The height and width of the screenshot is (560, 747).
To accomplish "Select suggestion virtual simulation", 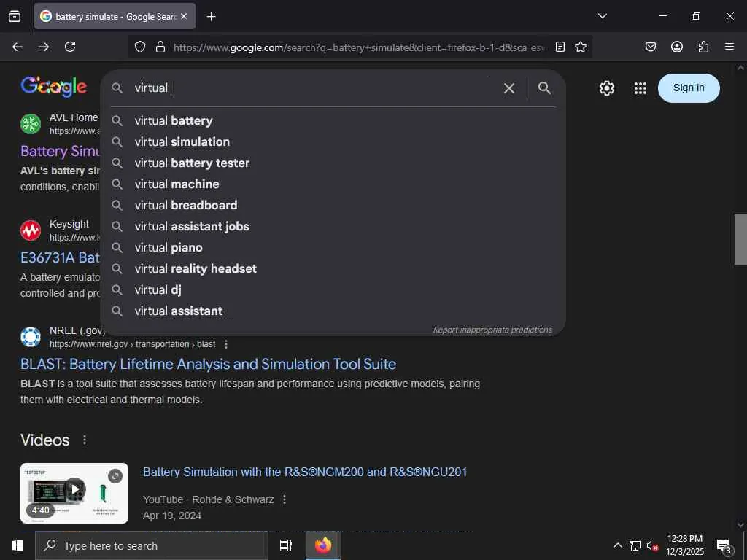I will point(333,142).
